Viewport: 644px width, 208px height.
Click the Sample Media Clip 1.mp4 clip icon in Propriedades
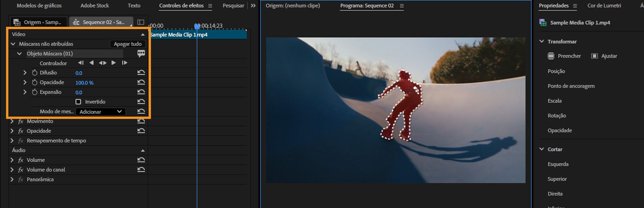tap(543, 22)
